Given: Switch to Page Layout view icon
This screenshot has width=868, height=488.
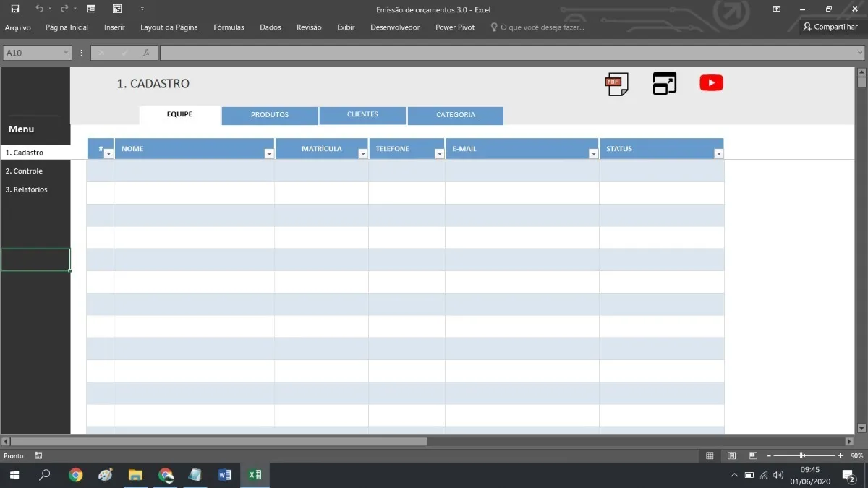Looking at the screenshot, I should (x=731, y=455).
